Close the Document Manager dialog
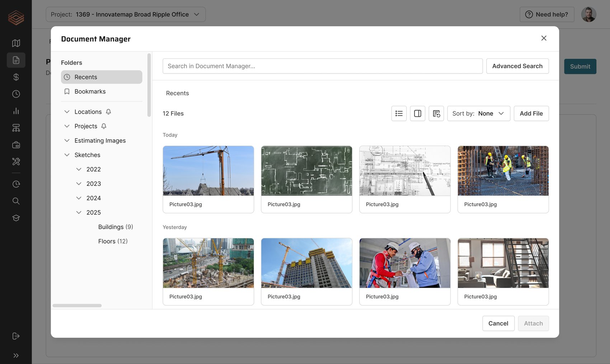 [x=544, y=38]
